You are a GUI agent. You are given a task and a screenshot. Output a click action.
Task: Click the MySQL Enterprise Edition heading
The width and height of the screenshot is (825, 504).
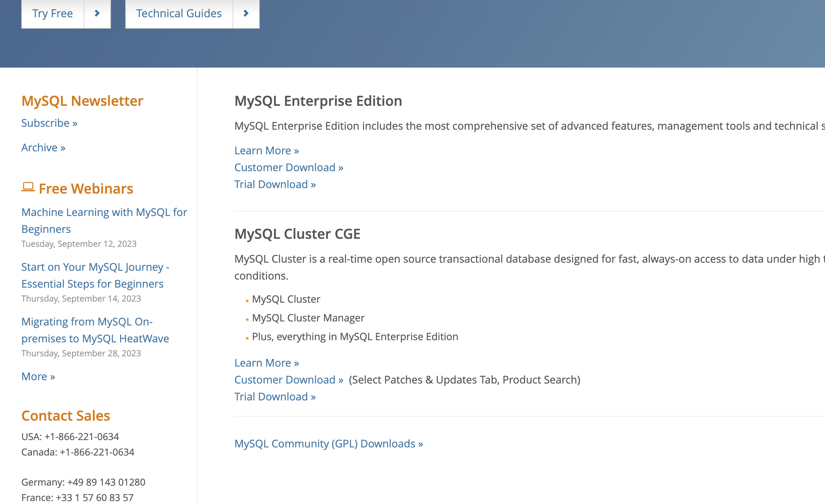318,101
